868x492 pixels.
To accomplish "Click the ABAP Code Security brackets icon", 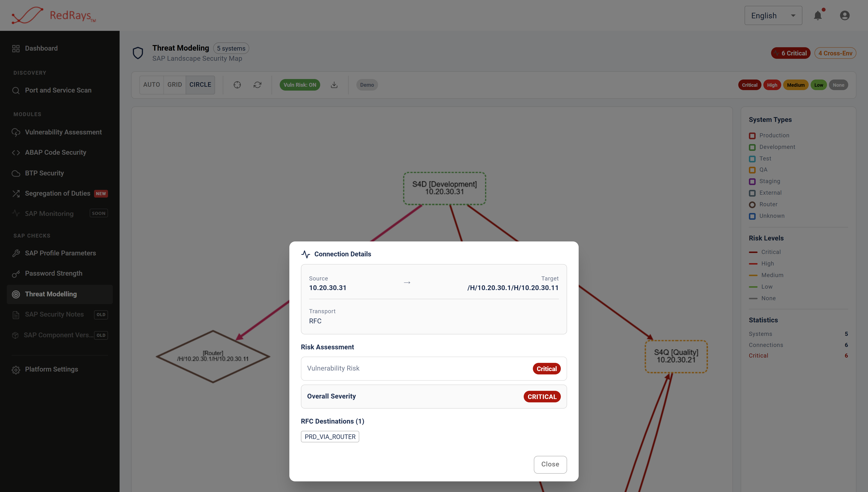I will (16, 153).
